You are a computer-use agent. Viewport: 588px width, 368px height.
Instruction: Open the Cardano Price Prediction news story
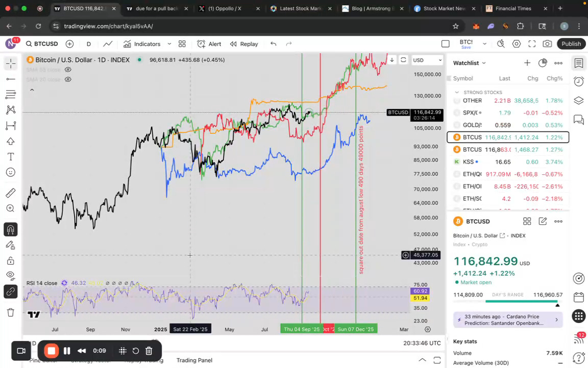point(505,319)
